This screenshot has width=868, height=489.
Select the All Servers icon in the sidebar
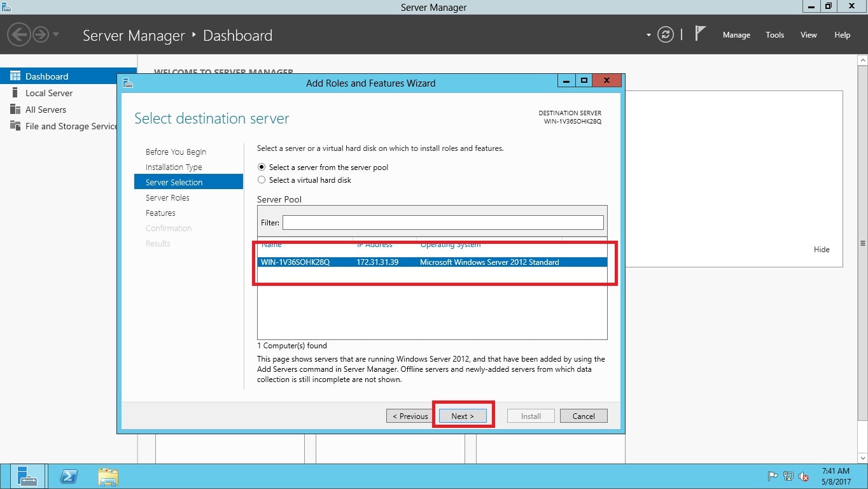tap(15, 110)
